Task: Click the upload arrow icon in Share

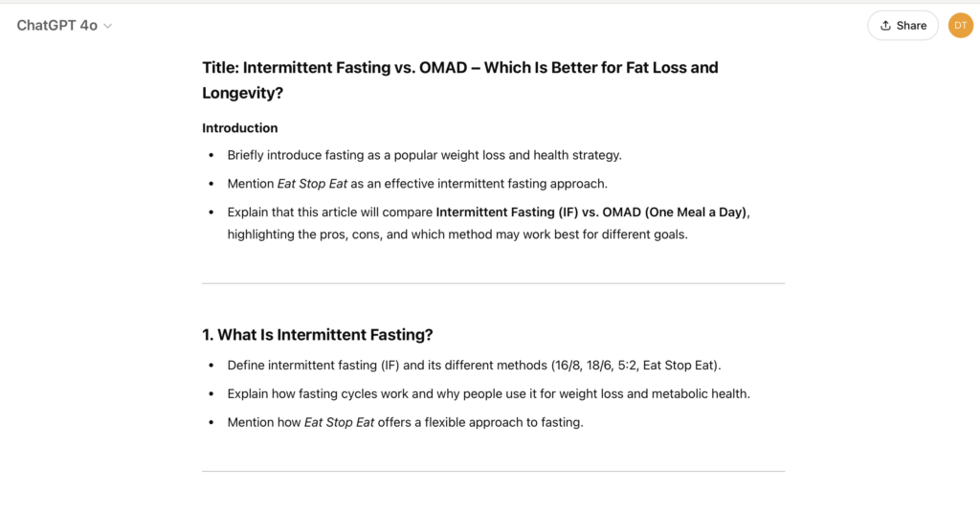Action: [885, 26]
